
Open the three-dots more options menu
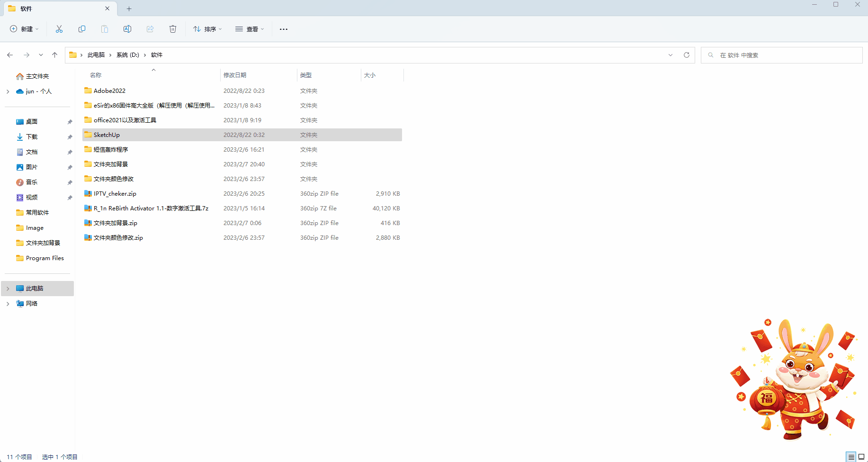(x=284, y=29)
